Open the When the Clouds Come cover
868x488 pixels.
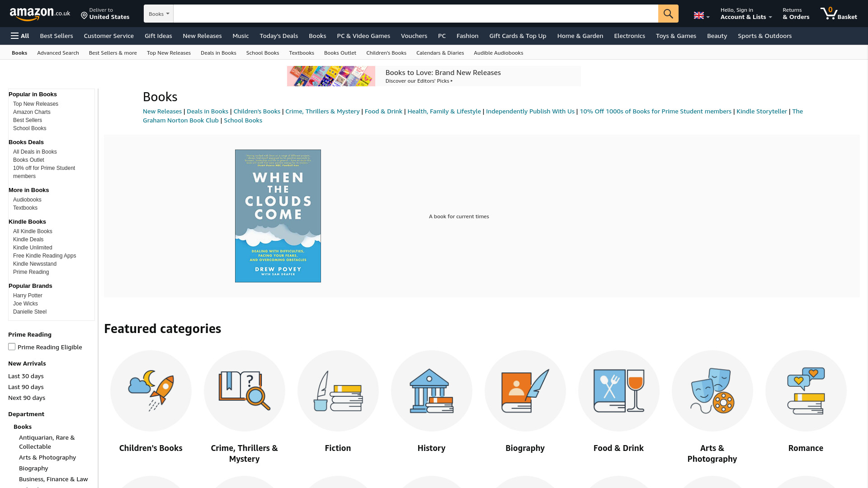278,216
